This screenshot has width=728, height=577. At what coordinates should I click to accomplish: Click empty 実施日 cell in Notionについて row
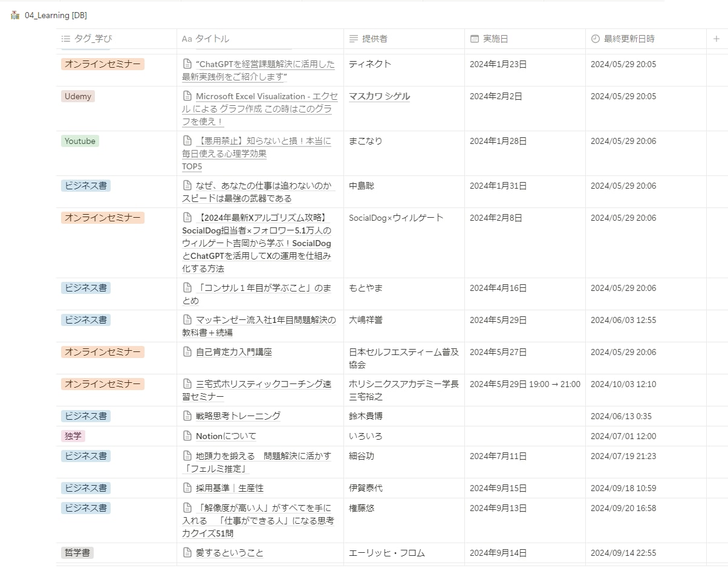tap(525, 436)
